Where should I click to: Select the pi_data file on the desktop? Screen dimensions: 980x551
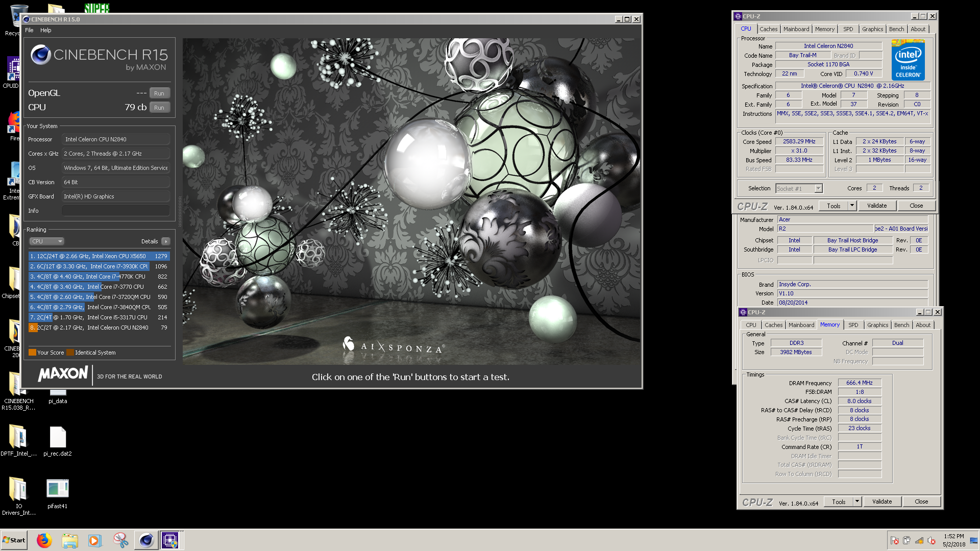[x=58, y=397]
